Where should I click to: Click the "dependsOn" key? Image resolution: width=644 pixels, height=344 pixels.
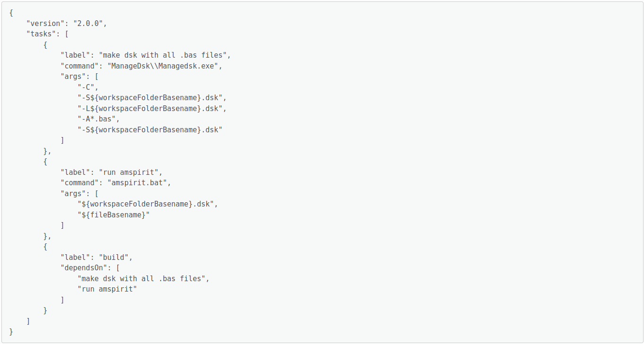[83, 268]
